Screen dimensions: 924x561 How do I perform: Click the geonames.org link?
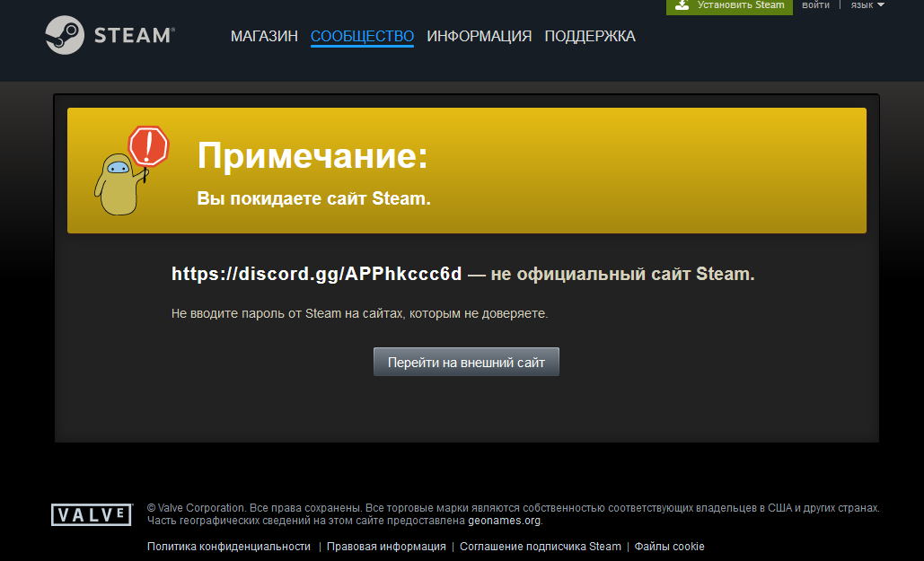[x=504, y=521]
